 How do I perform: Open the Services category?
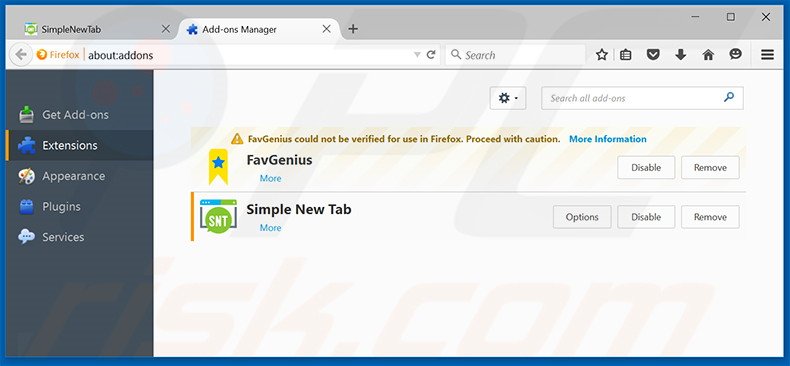pos(79,237)
